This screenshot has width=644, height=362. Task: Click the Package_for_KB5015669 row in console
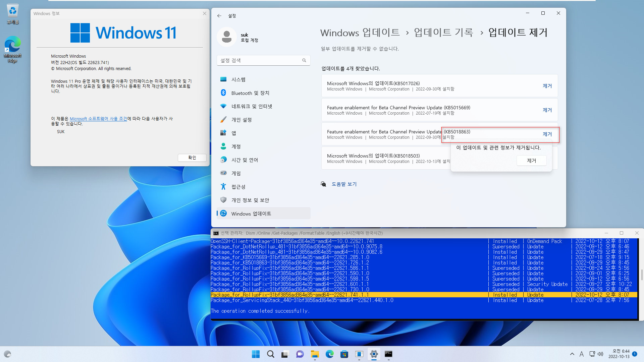tap(424, 257)
